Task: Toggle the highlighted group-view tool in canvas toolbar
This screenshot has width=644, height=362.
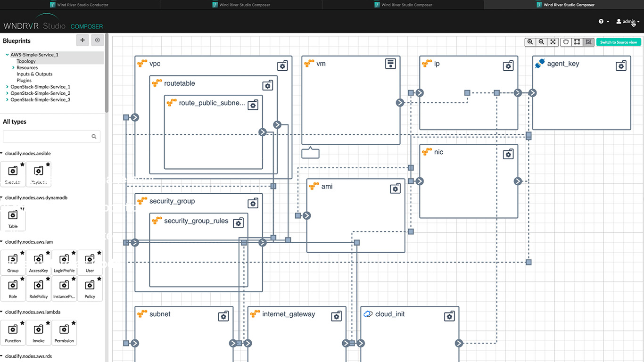Action: 588,42
